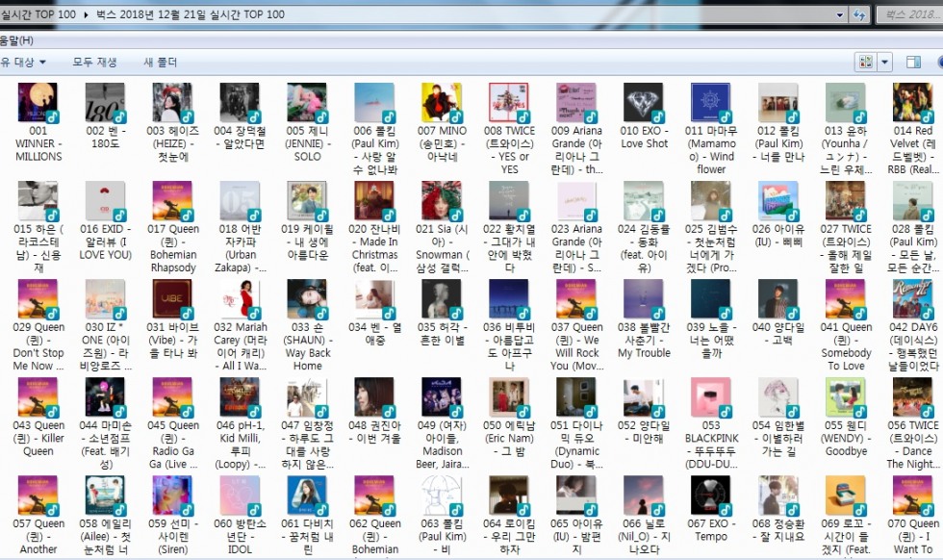Select 060 방탄소년단 - IDOL icon
943x560 pixels.
(x=240, y=496)
